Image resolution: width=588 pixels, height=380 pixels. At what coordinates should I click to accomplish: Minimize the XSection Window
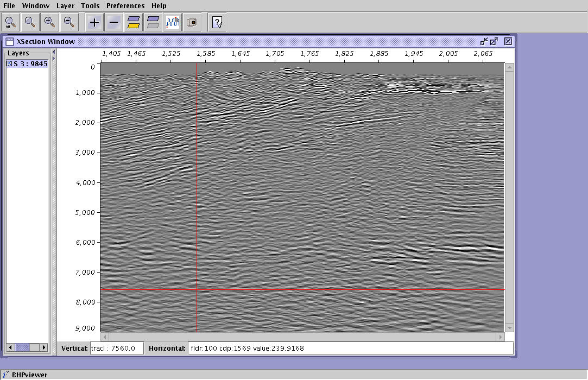pos(484,41)
